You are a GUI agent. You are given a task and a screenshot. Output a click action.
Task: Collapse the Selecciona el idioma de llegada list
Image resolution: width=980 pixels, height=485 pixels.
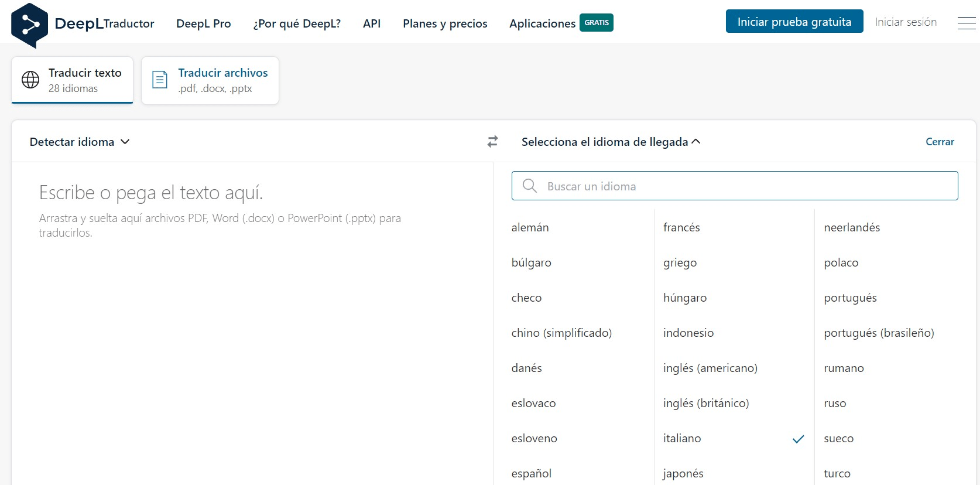tap(611, 142)
